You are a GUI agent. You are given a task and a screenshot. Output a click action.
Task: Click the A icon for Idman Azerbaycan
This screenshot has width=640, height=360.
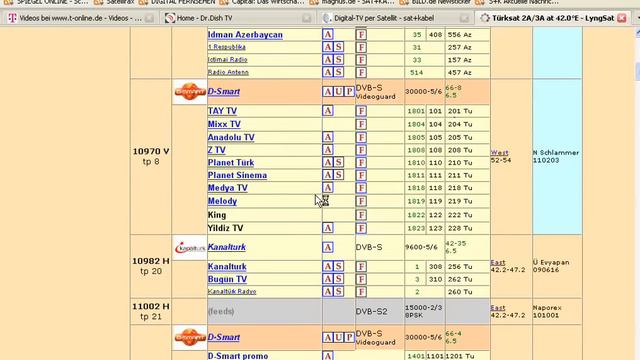click(328, 34)
